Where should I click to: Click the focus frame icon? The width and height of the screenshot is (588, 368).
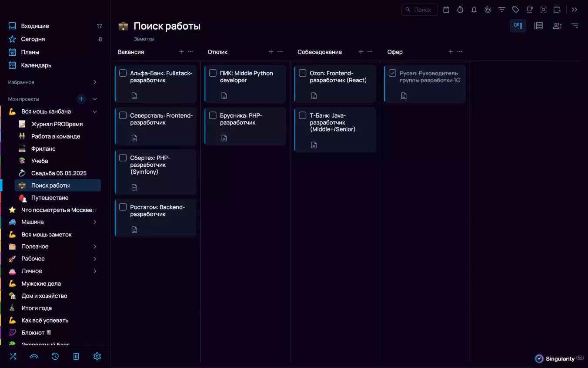coord(544,10)
